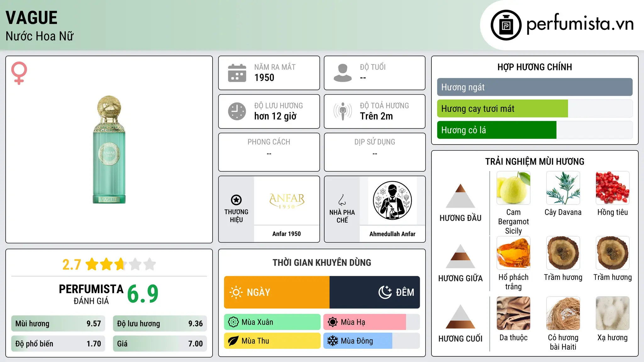Click the Phong cách heading
Image resolution: width=644 pixels, height=362 pixels.
pyautogui.click(x=269, y=142)
